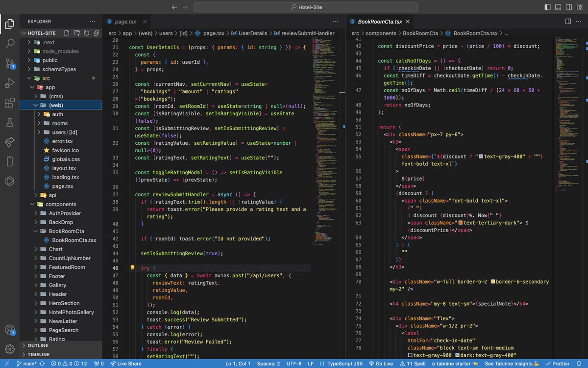Collapse the HOTEL-SITE root folder
Screen dimensions: 588x368
(61, 33)
